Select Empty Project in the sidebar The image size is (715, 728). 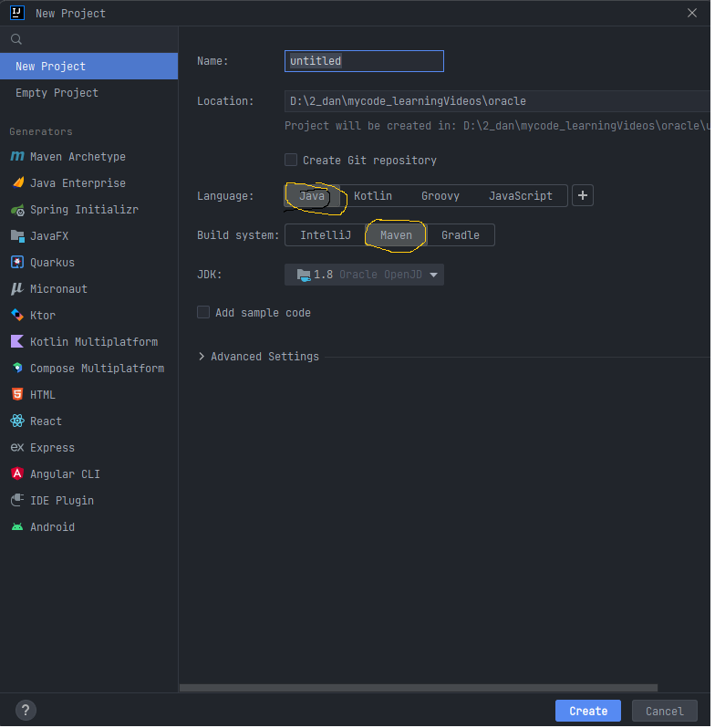[x=89, y=93]
